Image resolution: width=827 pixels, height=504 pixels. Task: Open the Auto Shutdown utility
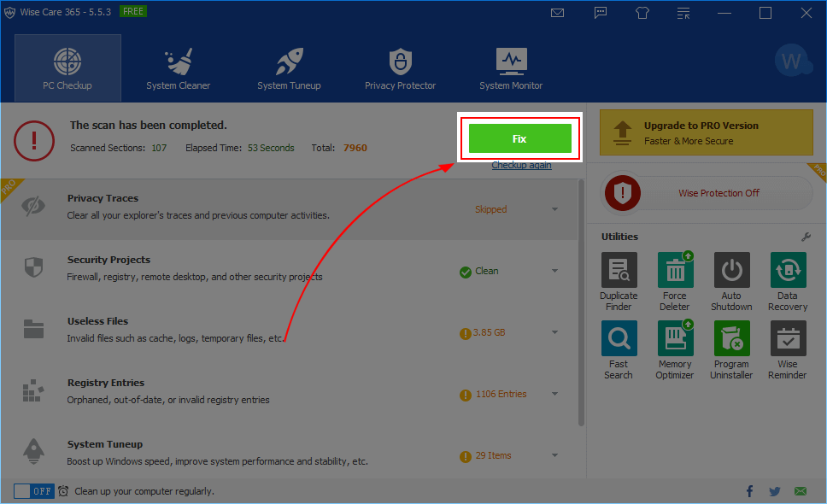731,271
